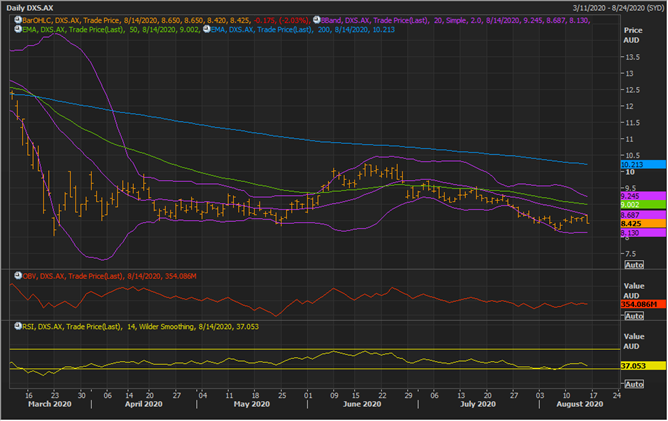Screen dimensions: 668x421
Task: Click the '3/11/2020 - 8/24/2020 (SYD)' date range
Action: [618, 8]
